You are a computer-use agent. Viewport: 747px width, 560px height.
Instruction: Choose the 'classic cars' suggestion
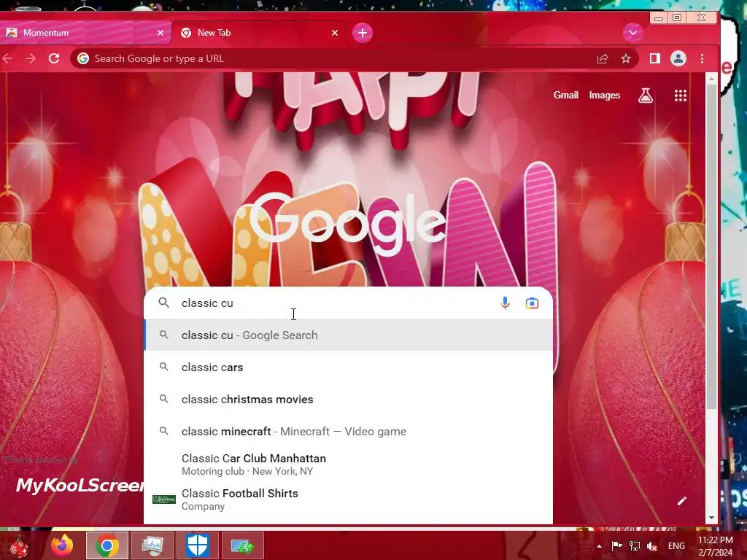point(348,367)
